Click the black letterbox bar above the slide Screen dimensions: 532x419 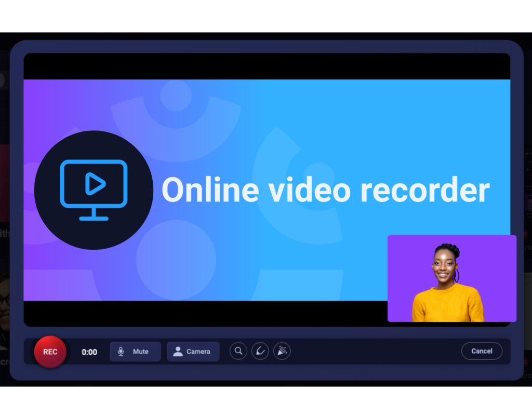(267, 66)
